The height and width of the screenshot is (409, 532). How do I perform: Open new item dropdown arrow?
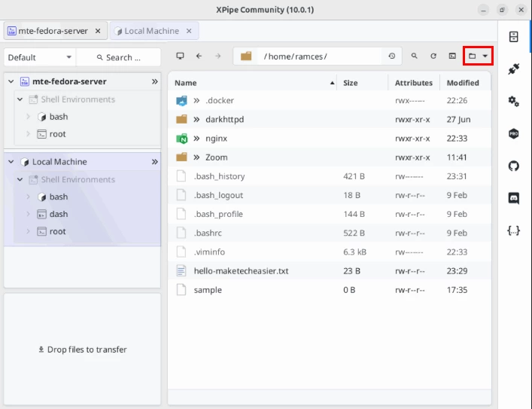(x=485, y=56)
